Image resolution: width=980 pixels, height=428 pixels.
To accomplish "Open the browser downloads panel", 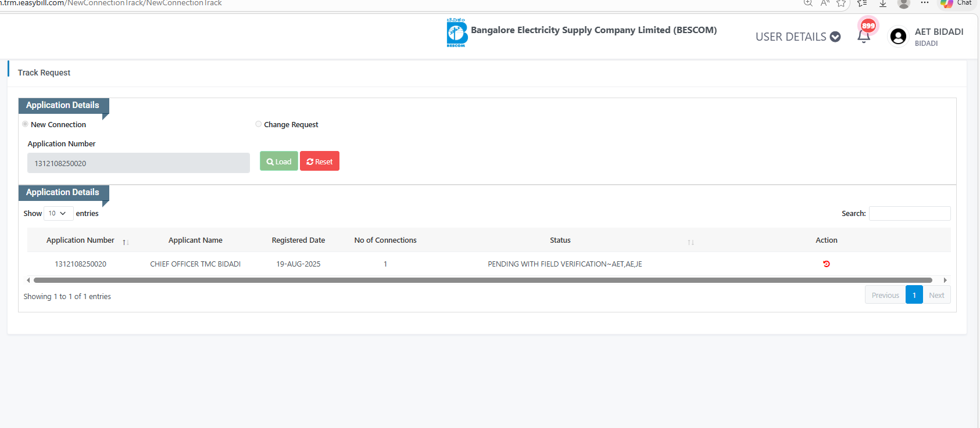I will (x=882, y=3).
